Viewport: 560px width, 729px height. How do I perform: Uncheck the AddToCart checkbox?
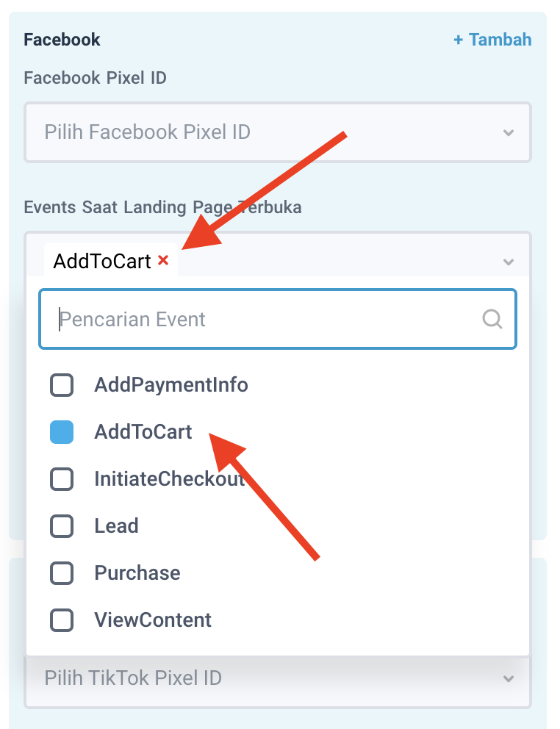point(62,432)
